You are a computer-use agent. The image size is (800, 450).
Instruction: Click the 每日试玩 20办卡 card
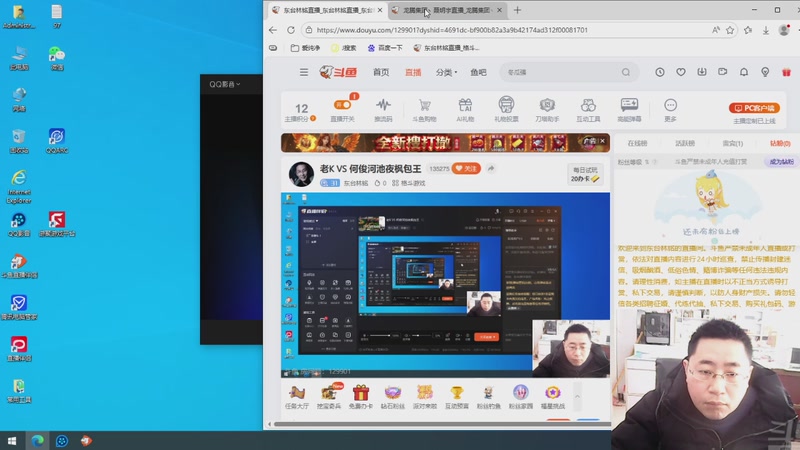(585, 174)
